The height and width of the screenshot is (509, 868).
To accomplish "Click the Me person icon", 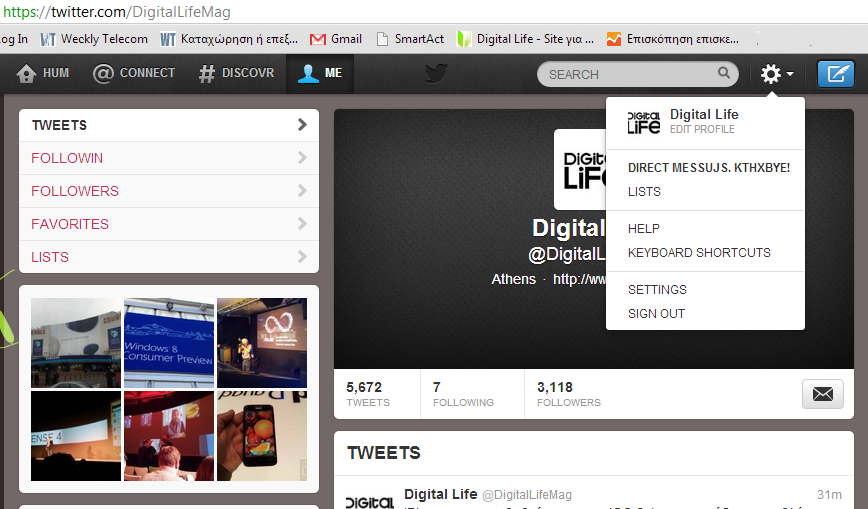I will 308,73.
